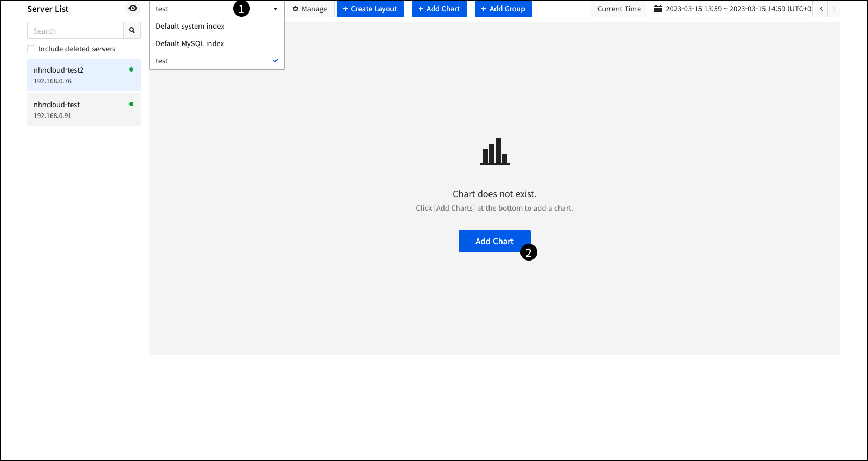Click green status dot of nhncloud-test
Screen dimensions: 868x461
coord(131,104)
